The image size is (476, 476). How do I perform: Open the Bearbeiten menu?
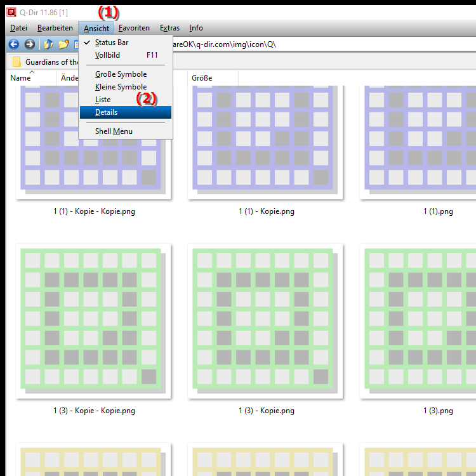[55, 28]
